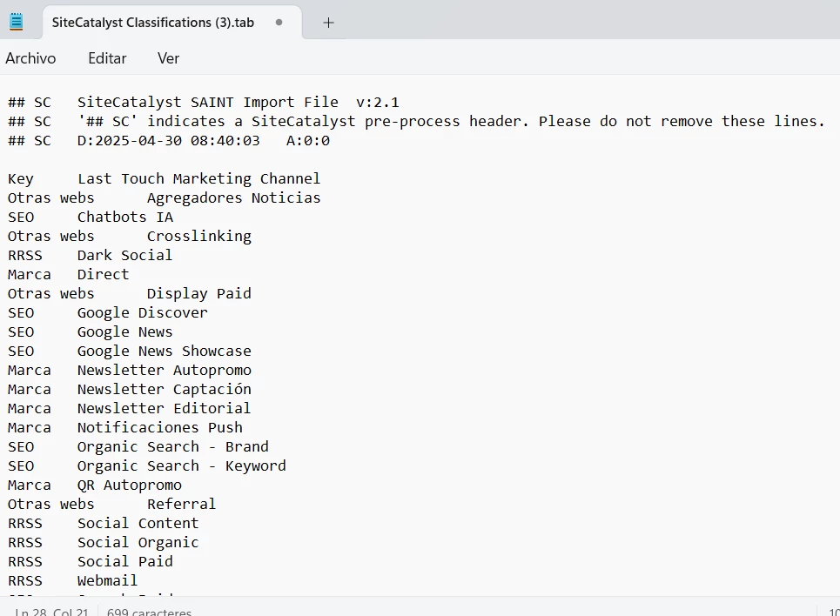
Task: Click the text 'Display Paid'
Action: (198, 294)
